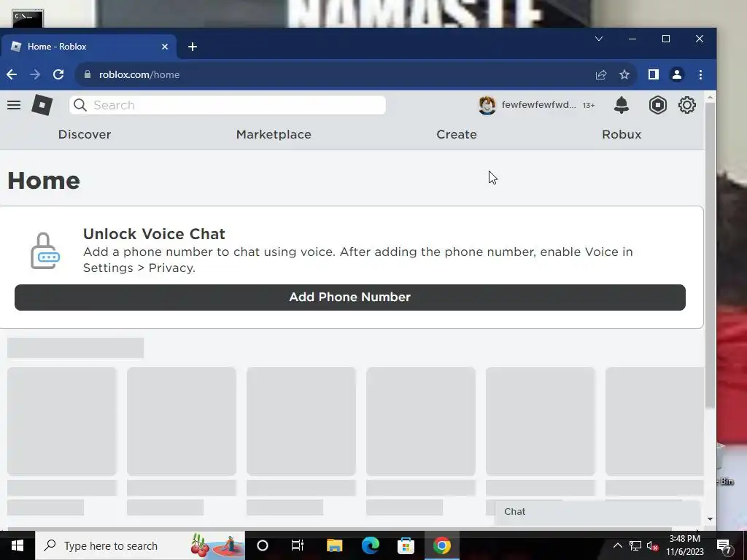Close the Home - Roblox tab
The height and width of the screenshot is (560, 747).
[165, 47]
